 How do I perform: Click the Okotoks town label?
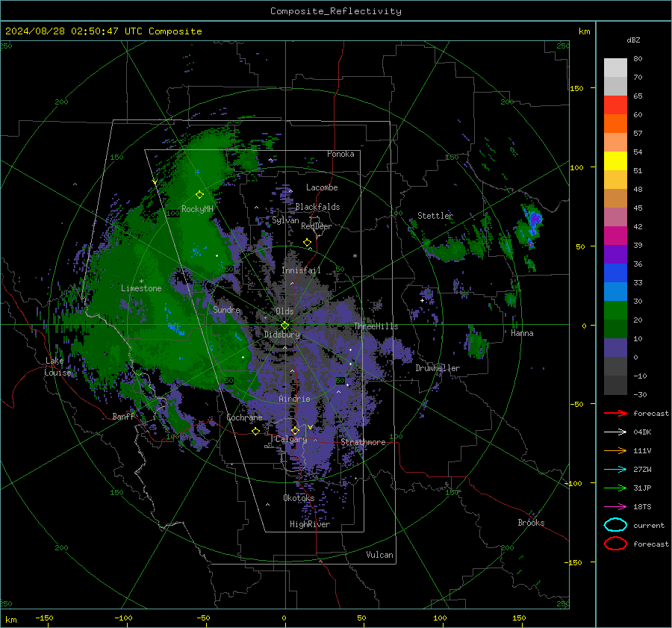[x=299, y=498]
